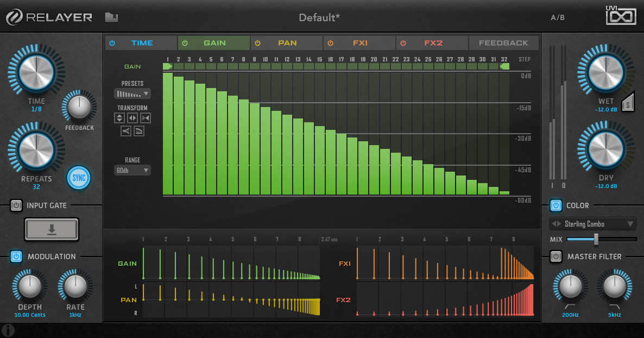
Task: Open the gain PRESETS dropdown
Action: pyautogui.click(x=132, y=94)
